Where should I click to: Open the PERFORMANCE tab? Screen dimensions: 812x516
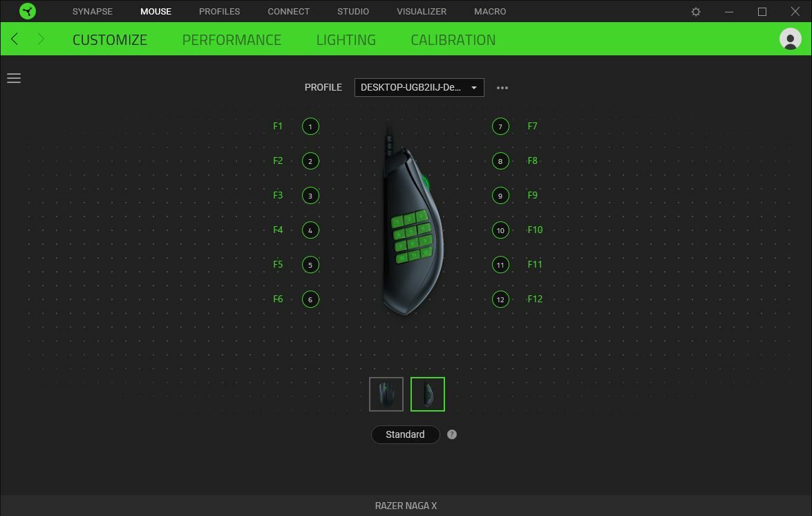point(231,39)
